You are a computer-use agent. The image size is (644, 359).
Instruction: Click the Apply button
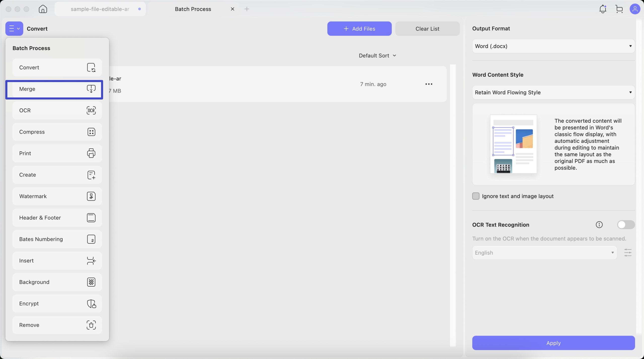(553, 343)
